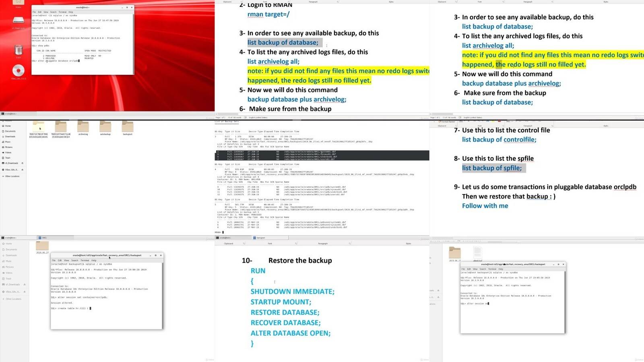
Task: Open the VBox_GAs CD icon on the red desktop
Action: (x=19, y=70)
